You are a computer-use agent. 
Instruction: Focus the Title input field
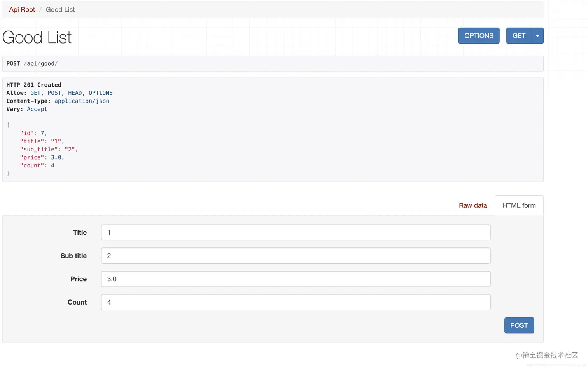click(x=296, y=232)
